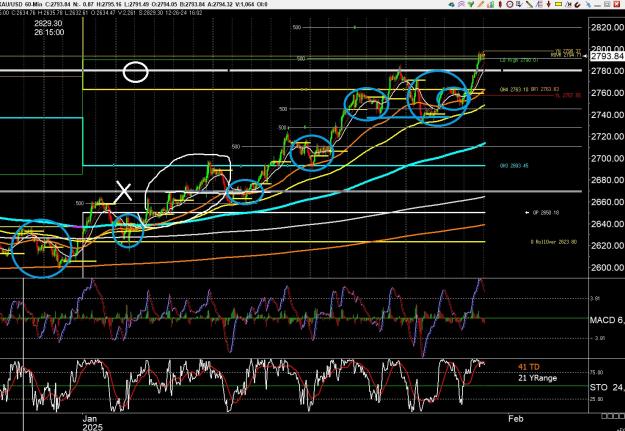Screen dimensions: 625x431
Task: Click the 2700.00 price axis label
Action: click(x=607, y=158)
